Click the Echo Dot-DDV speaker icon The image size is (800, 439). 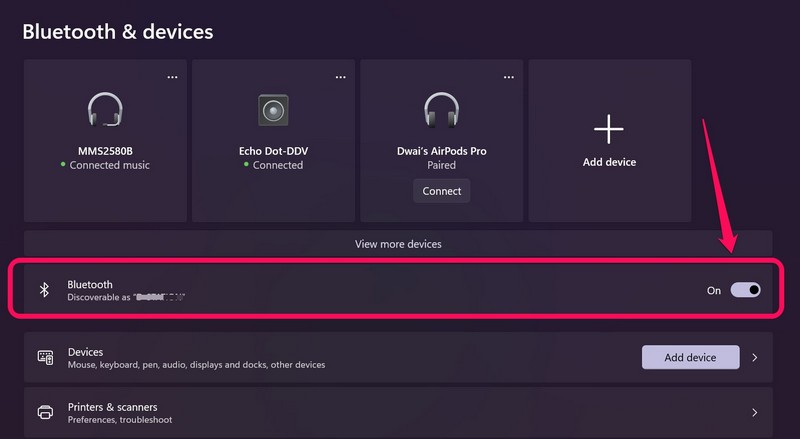273,109
